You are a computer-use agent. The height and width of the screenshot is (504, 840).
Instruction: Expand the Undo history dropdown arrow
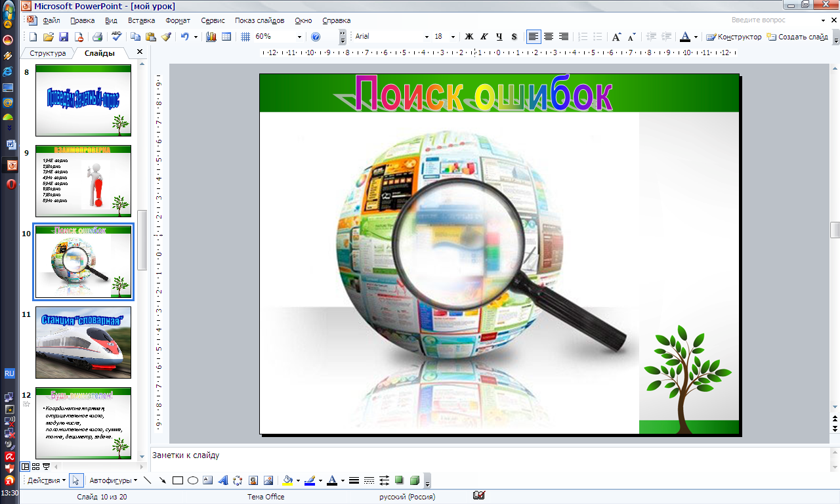point(196,37)
